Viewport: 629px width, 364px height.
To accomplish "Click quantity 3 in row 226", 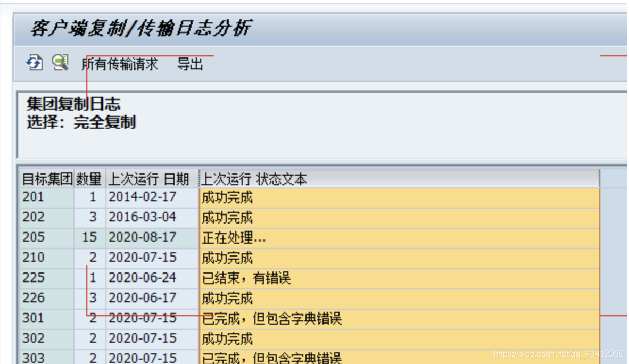I will tap(89, 298).
